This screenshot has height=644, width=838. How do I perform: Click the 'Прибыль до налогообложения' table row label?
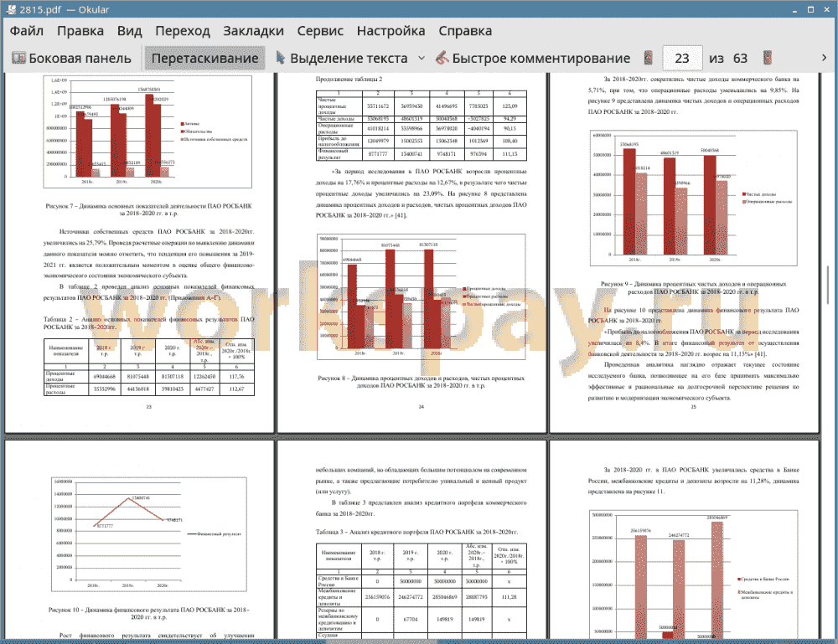pos(339,141)
